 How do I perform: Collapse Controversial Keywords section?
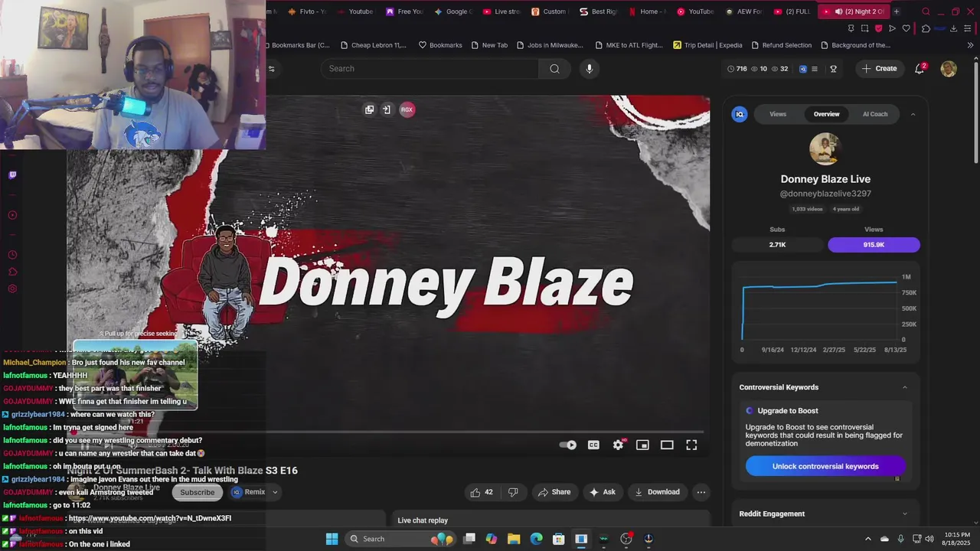[x=904, y=387]
